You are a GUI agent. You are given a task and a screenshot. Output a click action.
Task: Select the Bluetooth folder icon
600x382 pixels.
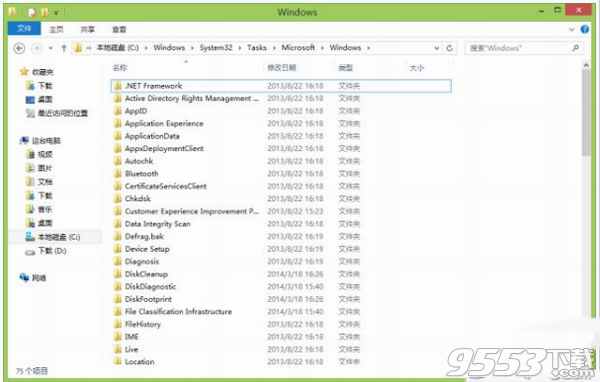pos(118,174)
